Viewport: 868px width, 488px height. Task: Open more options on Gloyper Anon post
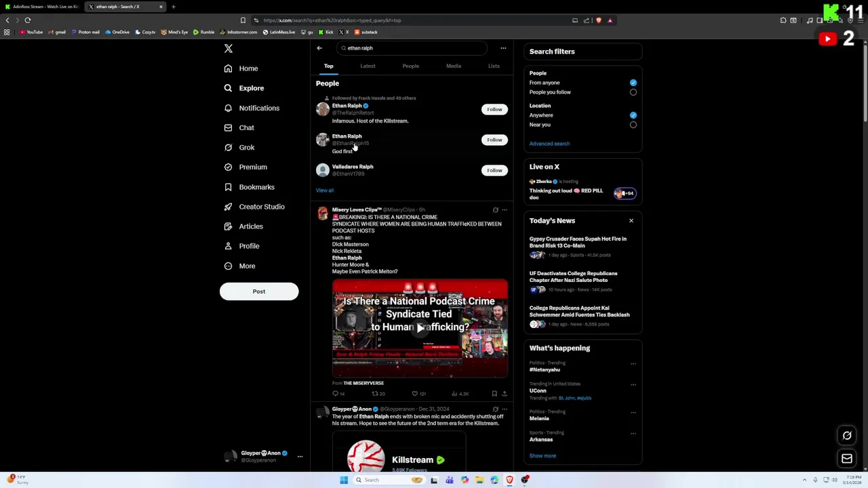click(x=504, y=409)
